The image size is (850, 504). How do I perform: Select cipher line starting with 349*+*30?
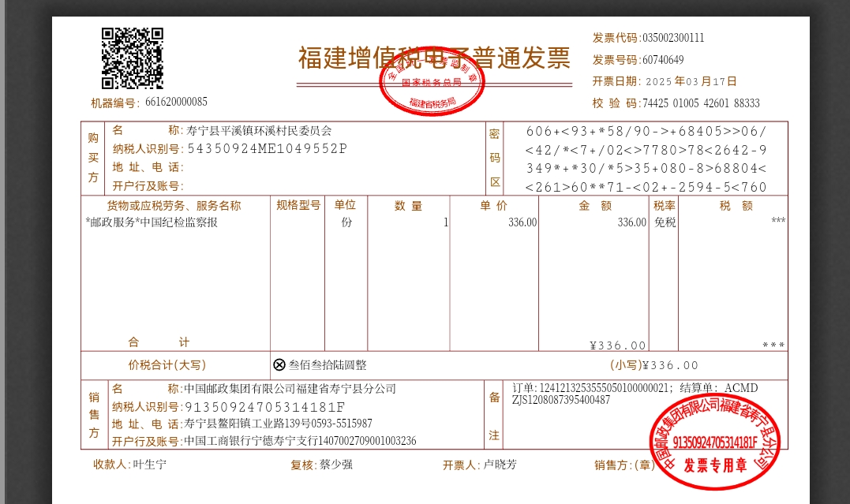(646, 169)
